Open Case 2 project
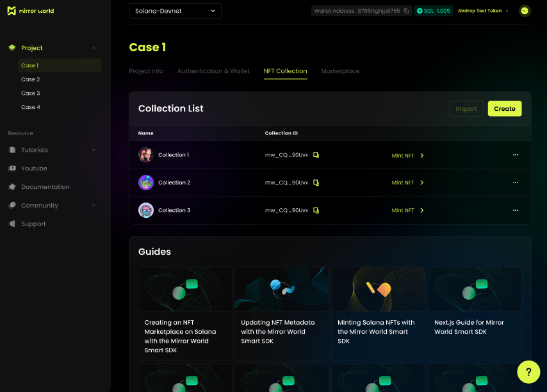 [x=30, y=79]
